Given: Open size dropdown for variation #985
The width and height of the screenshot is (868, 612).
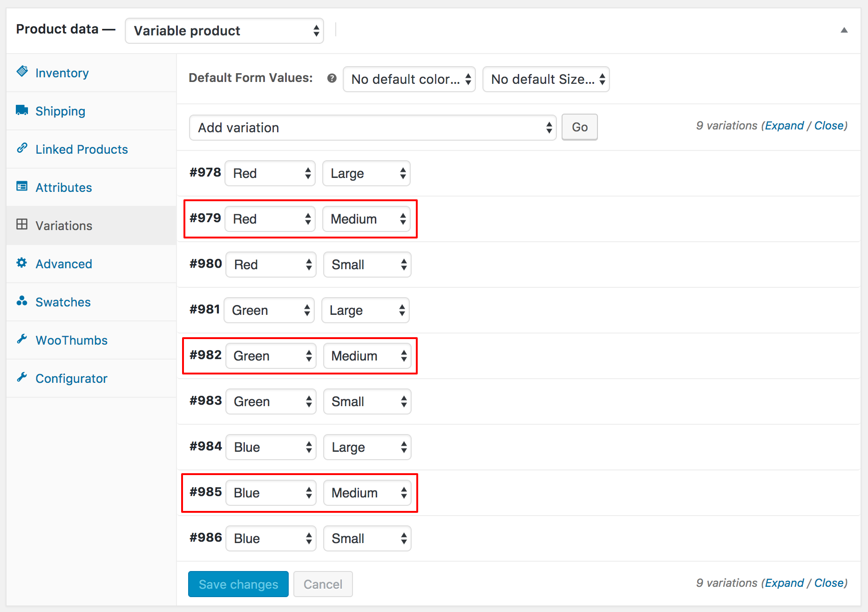Looking at the screenshot, I should [x=367, y=493].
